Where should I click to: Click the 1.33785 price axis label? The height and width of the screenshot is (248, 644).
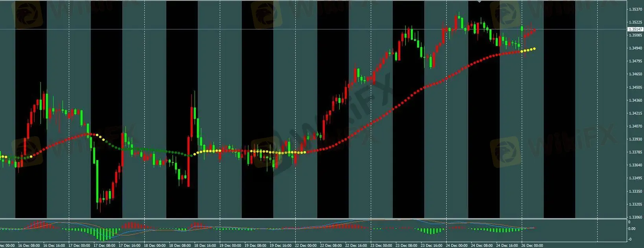636,152
